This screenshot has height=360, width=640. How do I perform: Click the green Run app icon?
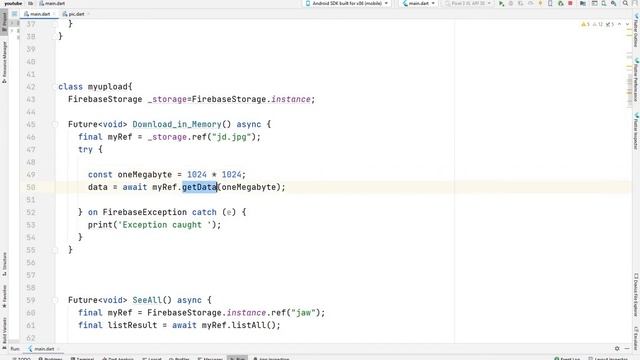[501, 3]
